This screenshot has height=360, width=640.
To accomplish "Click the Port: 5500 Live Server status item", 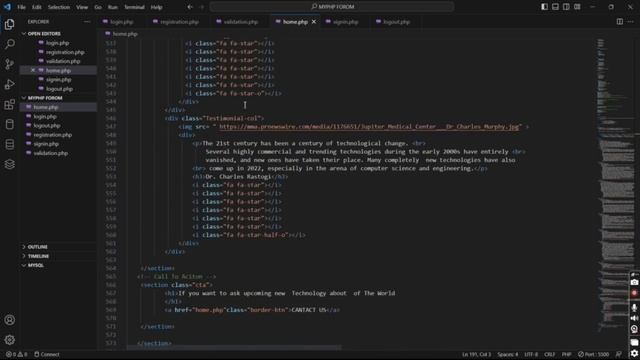I will (593, 354).
